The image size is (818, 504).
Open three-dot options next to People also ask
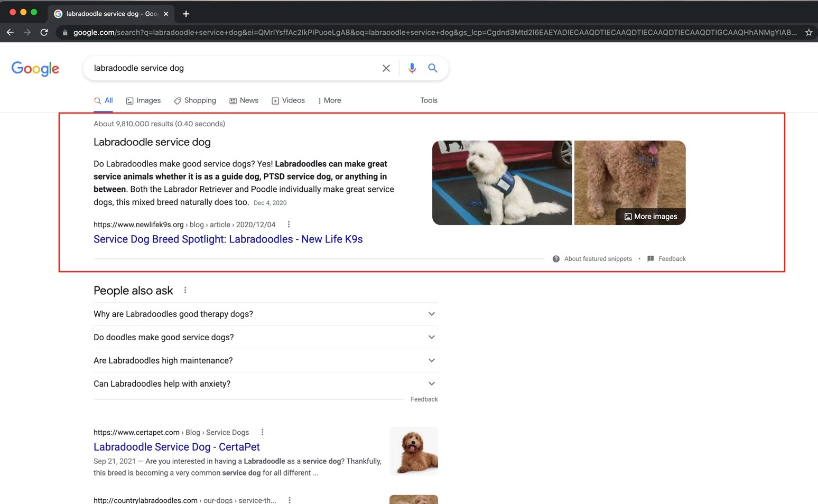pos(185,290)
